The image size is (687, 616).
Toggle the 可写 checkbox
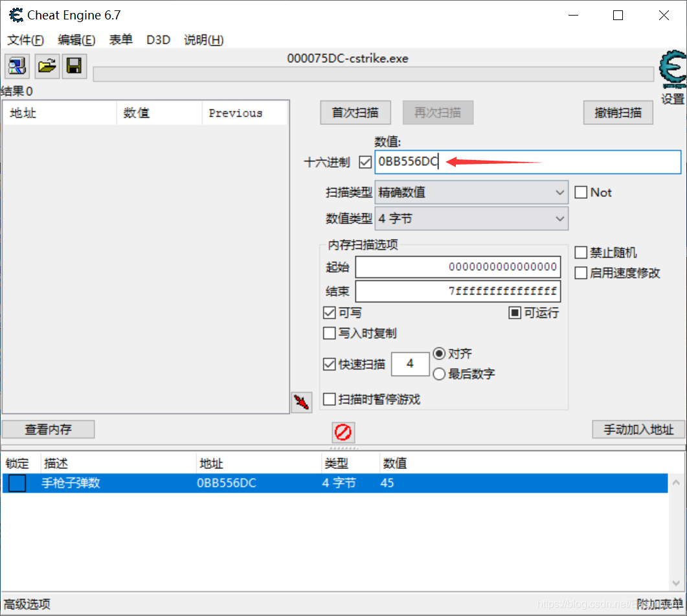pos(329,313)
